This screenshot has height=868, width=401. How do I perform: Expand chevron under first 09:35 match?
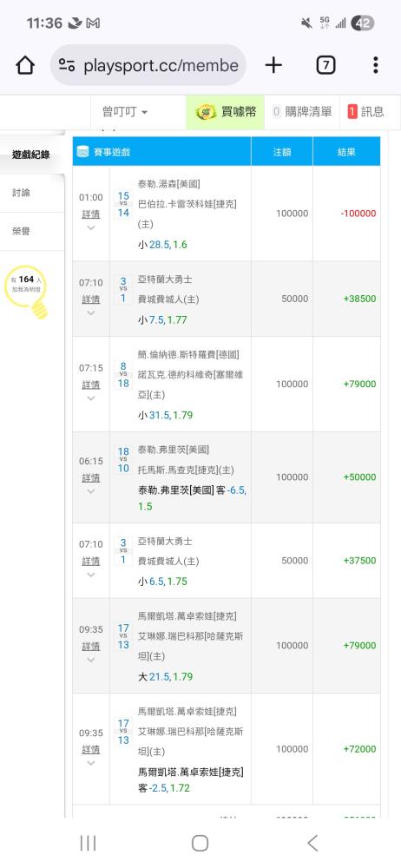click(x=91, y=660)
